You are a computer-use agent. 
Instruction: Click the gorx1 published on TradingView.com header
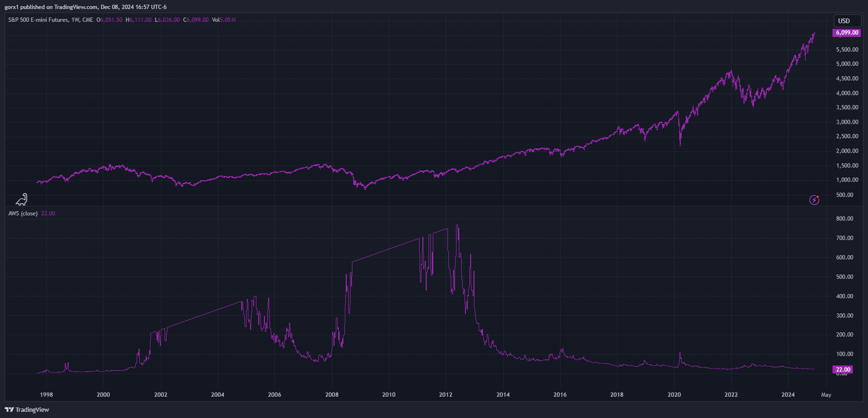[86, 7]
